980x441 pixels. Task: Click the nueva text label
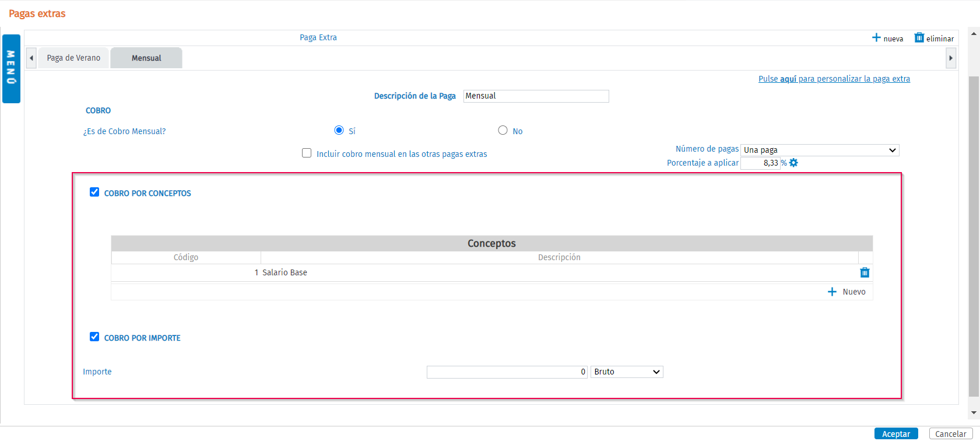pos(893,38)
